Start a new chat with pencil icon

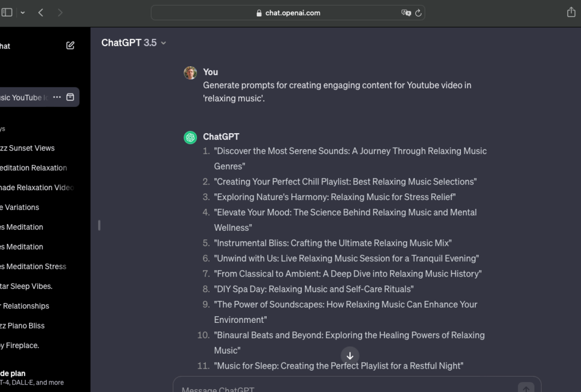coord(70,46)
